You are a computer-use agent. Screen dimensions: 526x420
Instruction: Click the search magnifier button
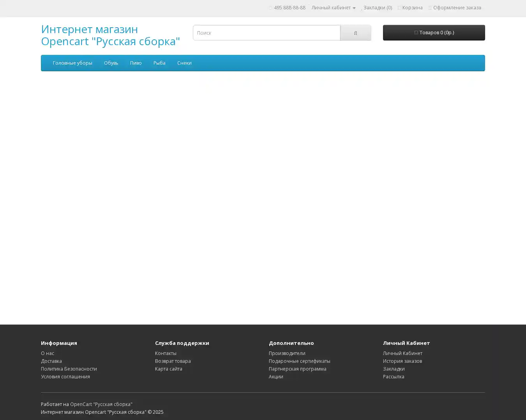click(355, 33)
